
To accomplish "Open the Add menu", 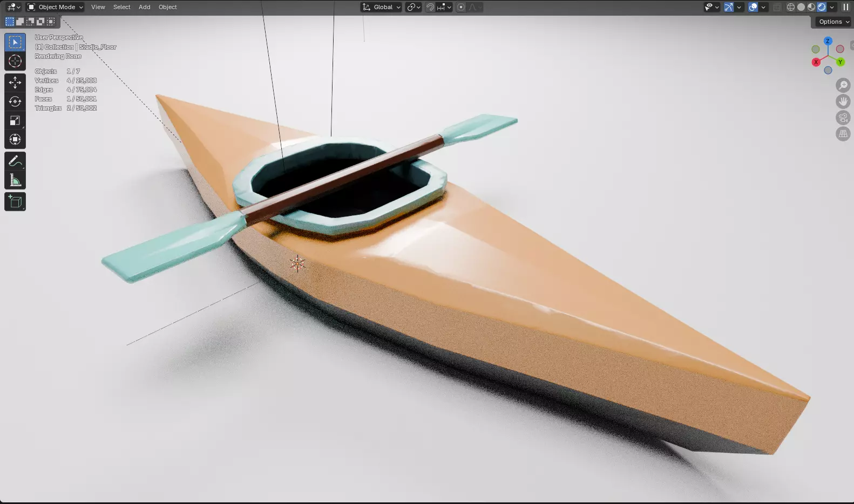I will click(x=145, y=7).
